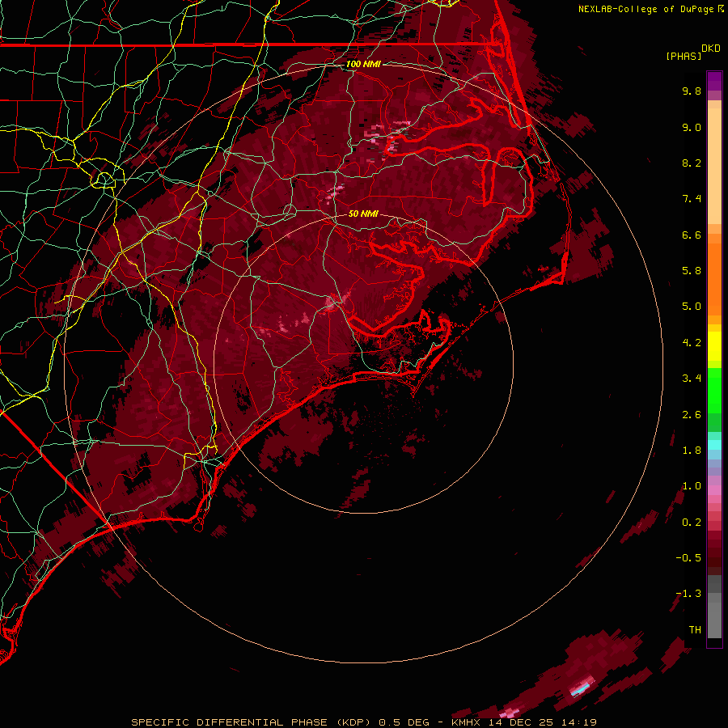Click the 9.8 value on the color scale
728x728 pixels.
click(x=692, y=91)
